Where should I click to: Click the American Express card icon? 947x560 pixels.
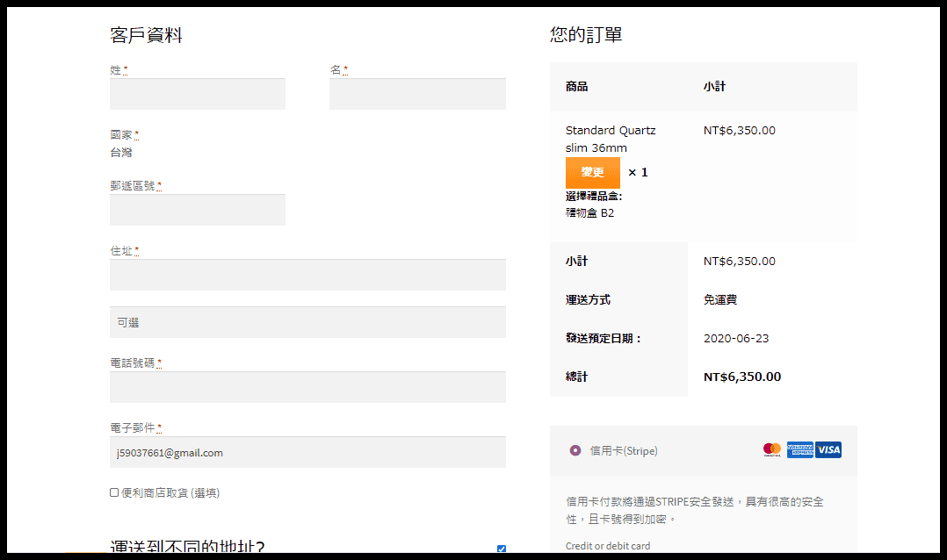point(799,450)
